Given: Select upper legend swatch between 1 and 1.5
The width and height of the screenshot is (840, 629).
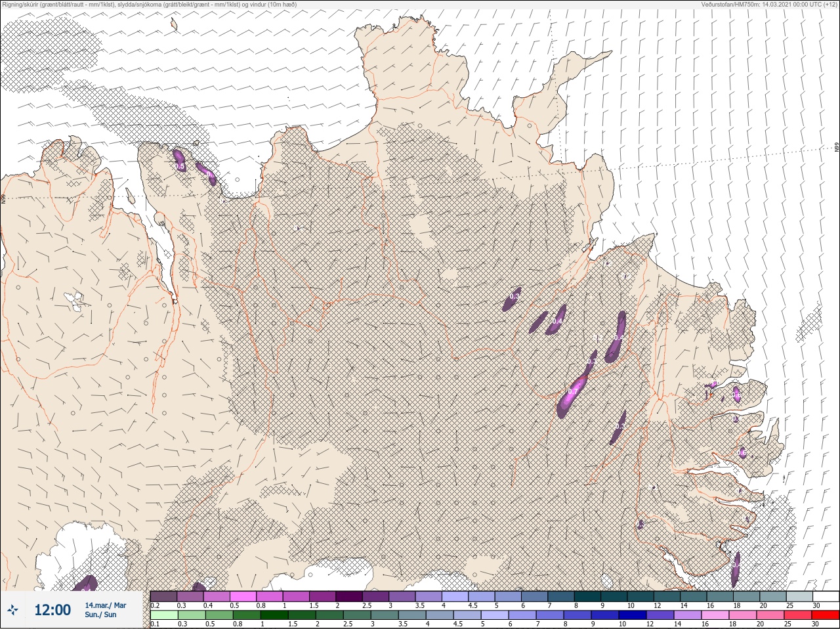Looking at the screenshot, I should 296,597.
